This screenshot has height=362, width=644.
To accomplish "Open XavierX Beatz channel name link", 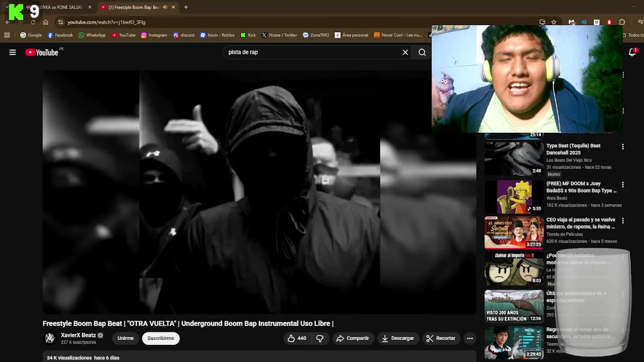I will (78, 335).
